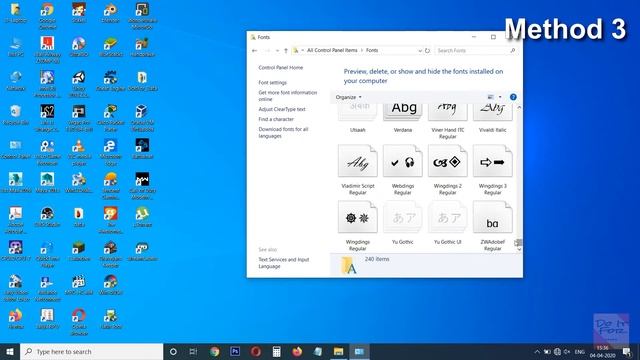Image resolution: width=640 pixels, height=360 pixels.
Task: Open Font settings link
Action: [273, 82]
